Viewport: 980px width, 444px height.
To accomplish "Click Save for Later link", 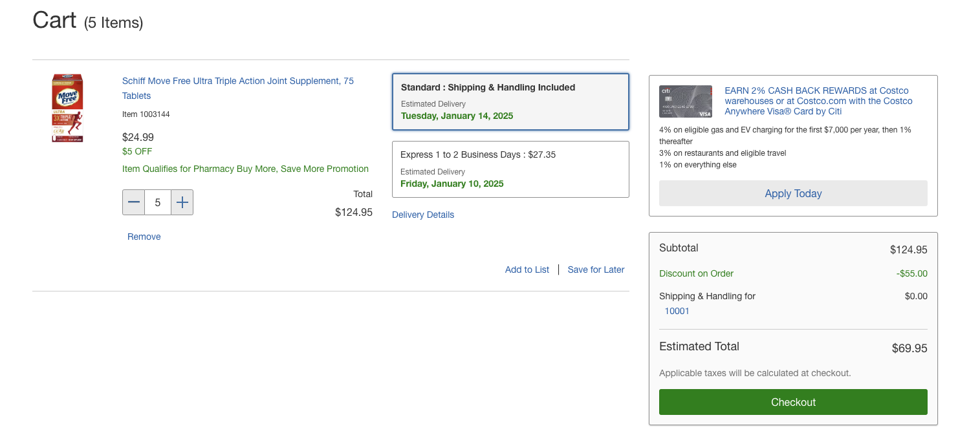I will coord(596,270).
